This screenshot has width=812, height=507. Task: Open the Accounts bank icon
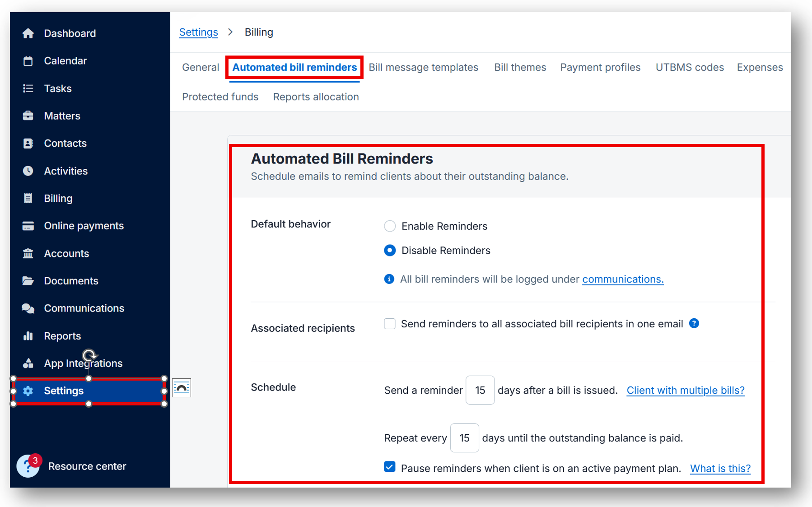click(28, 253)
